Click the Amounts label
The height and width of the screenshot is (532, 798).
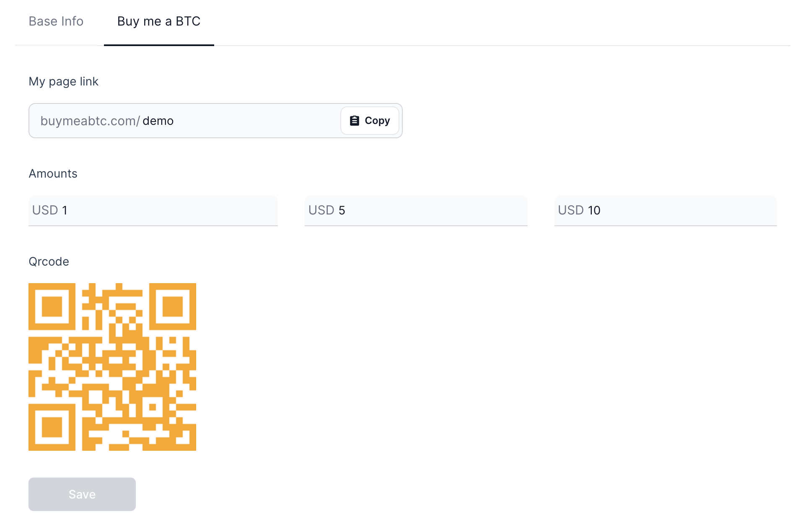point(53,173)
